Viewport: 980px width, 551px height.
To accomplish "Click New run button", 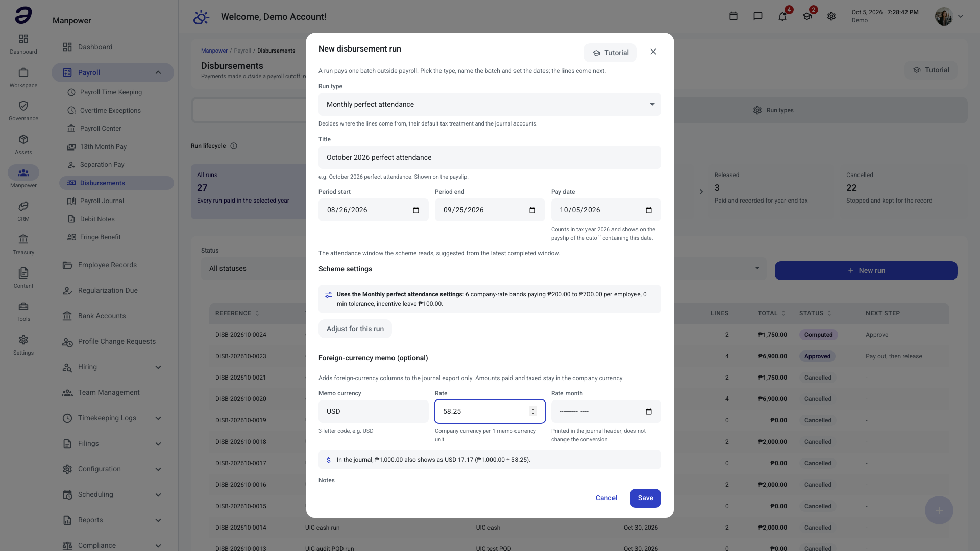I will pos(866,271).
